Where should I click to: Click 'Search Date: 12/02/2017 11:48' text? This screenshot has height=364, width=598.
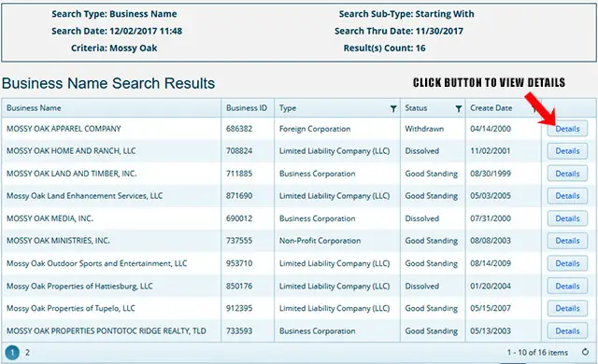coord(117,31)
